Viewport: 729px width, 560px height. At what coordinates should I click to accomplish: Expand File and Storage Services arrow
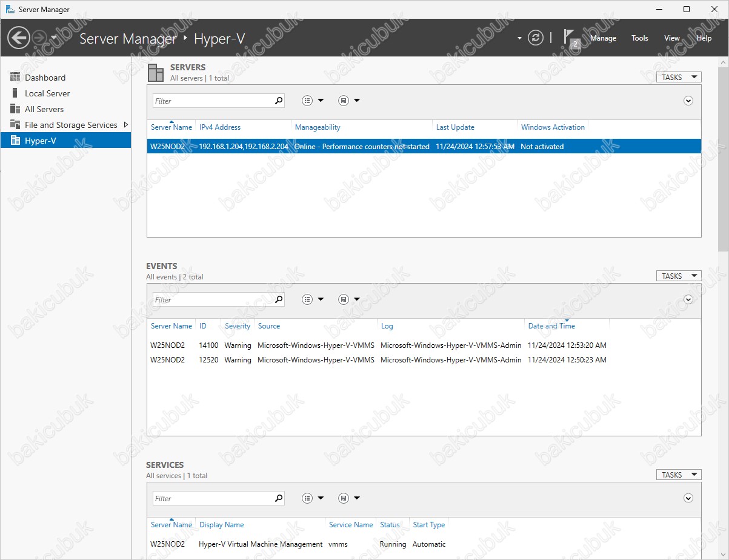pos(125,125)
